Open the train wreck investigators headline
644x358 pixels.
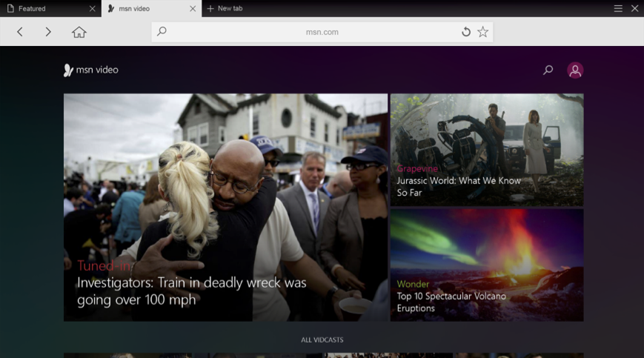click(x=191, y=291)
